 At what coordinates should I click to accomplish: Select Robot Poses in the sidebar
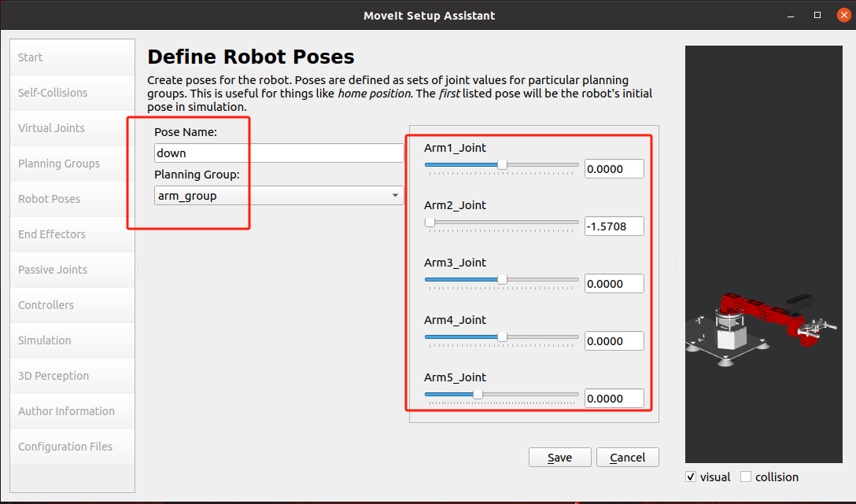click(x=72, y=199)
